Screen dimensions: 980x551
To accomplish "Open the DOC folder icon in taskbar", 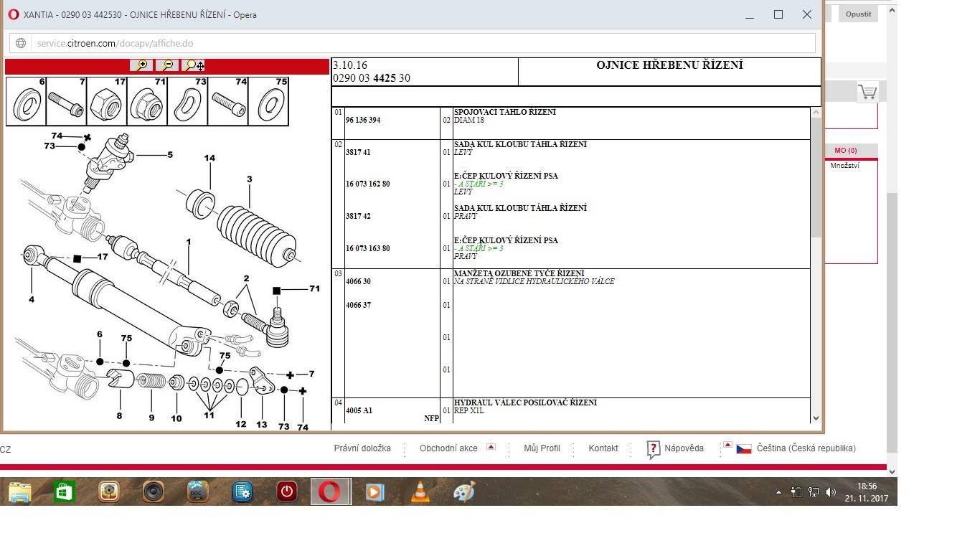I will tap(198, 492).
